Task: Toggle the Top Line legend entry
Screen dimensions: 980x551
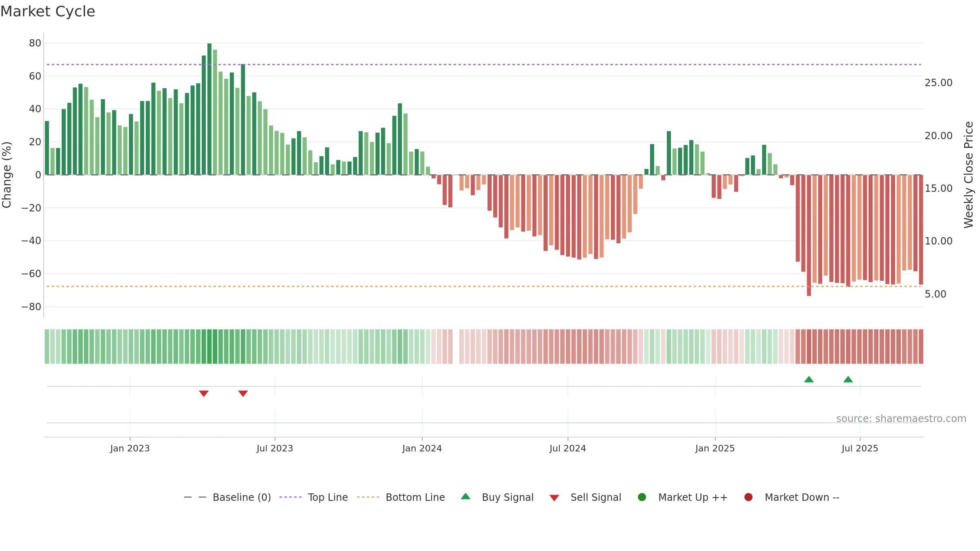Action: (314, 497)
